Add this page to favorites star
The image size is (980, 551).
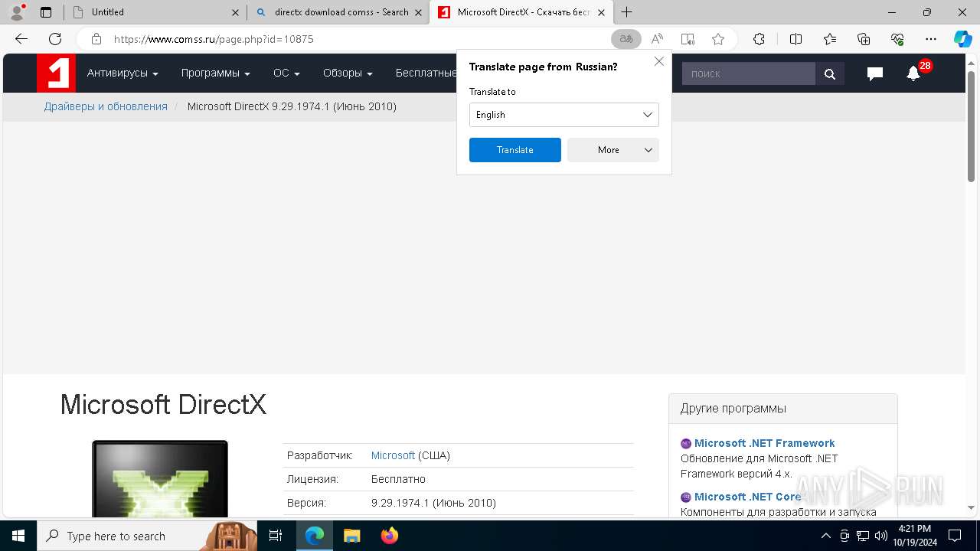click(x=718, y=39)
